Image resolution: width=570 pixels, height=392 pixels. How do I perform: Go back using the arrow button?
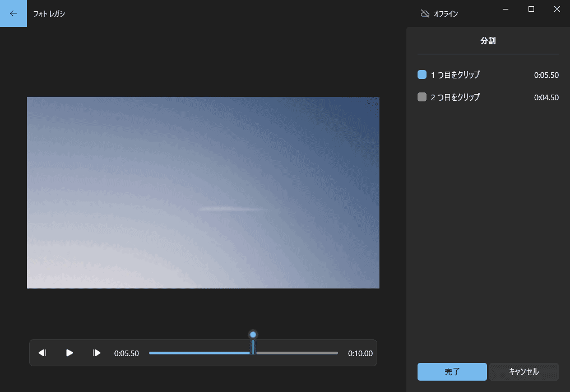13,13
